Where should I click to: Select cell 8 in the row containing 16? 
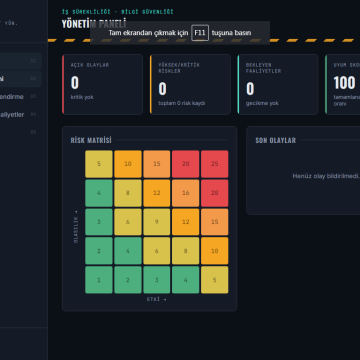pyautogui.click(x=128, y=193)
